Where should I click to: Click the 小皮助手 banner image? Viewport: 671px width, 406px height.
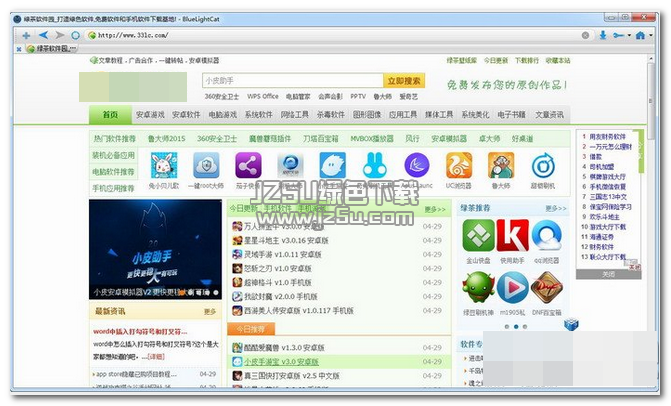click(x=155, y=249)
